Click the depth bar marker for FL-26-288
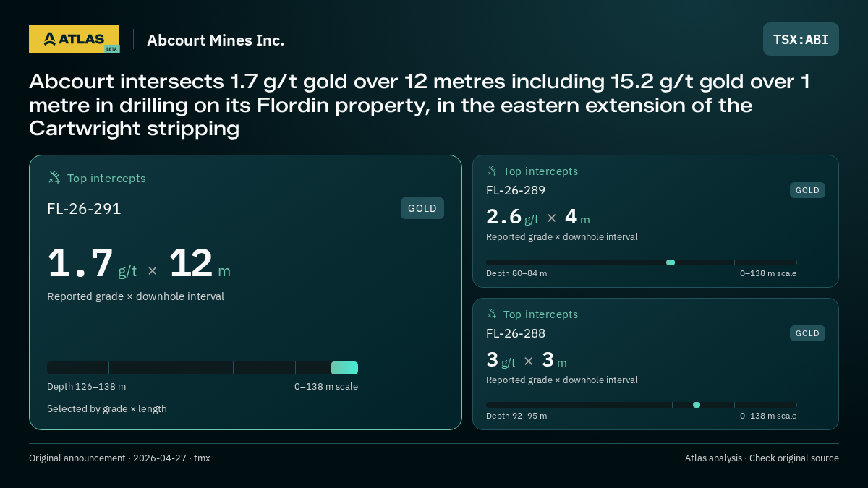 [697, 405]
